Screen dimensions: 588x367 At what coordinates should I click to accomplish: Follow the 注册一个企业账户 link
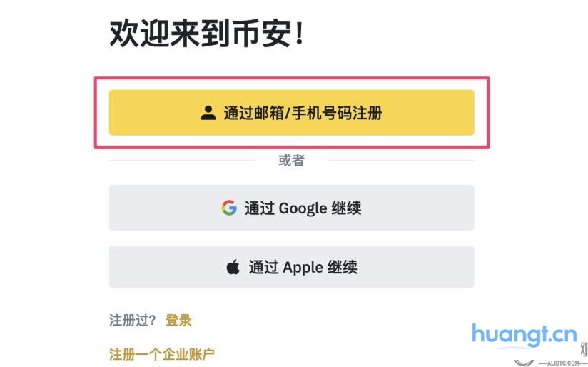[161, 353]
